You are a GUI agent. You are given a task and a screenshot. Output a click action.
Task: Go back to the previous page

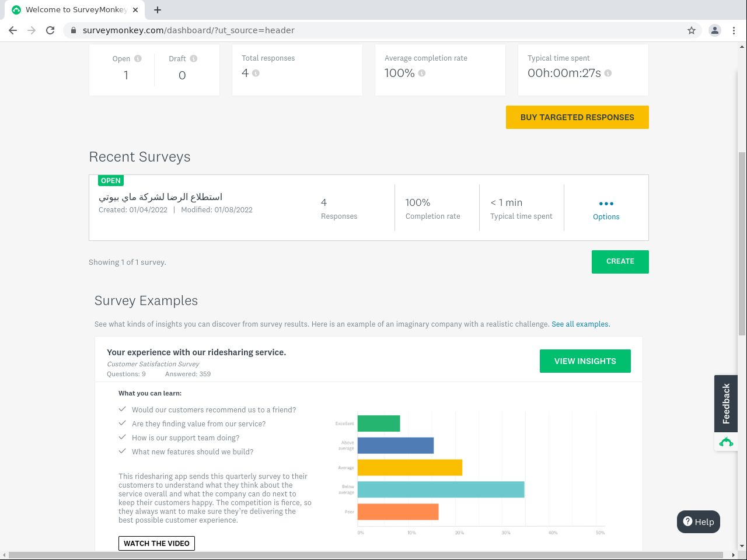(x=13, y=30)
